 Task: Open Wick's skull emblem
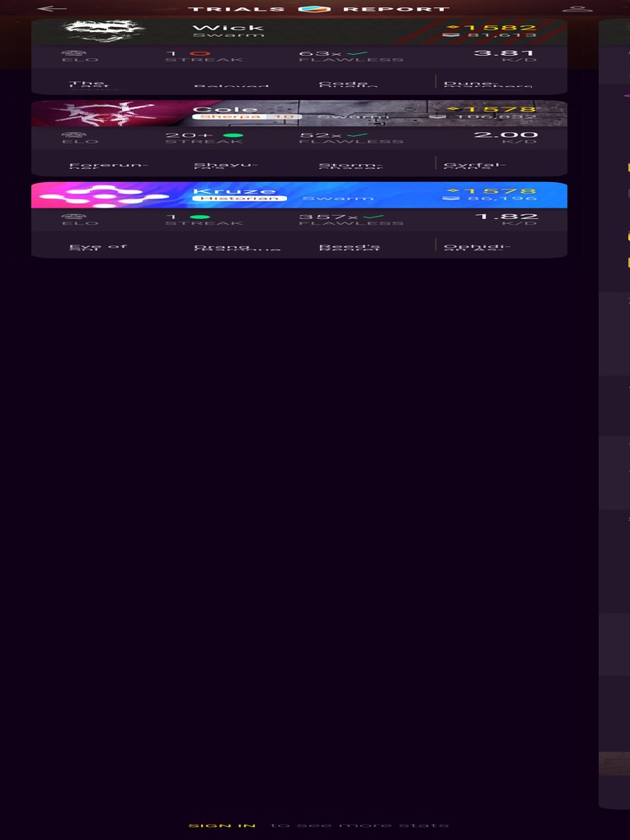104,32
